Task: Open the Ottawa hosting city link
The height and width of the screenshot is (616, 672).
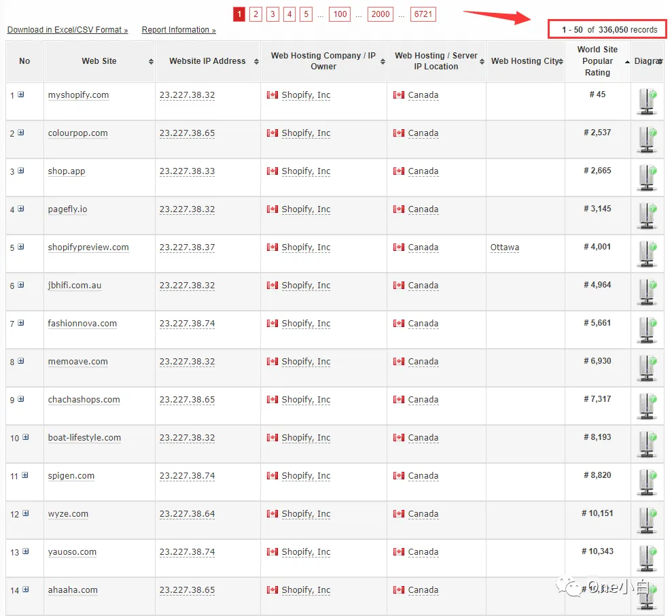Action: tap(504, 247)
